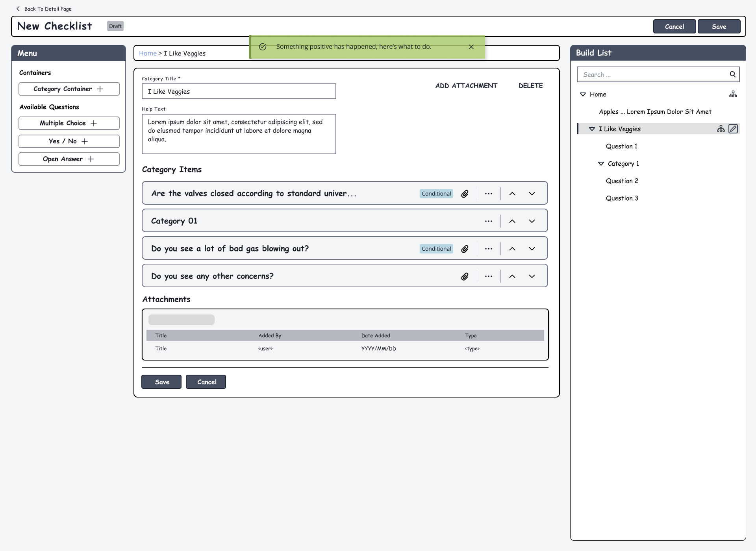756x551 pixels.
Task: Open attachment on other concerns question
Action: point(465,276)
